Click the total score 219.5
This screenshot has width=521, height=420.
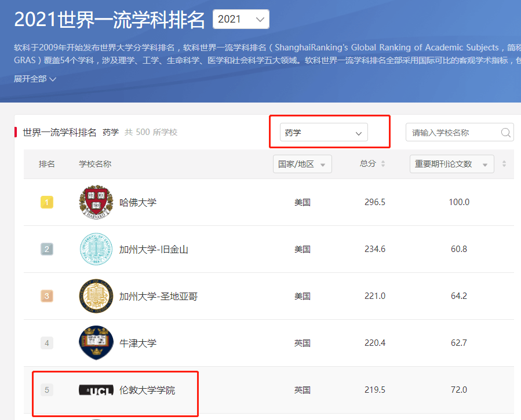tap(375, 390)
